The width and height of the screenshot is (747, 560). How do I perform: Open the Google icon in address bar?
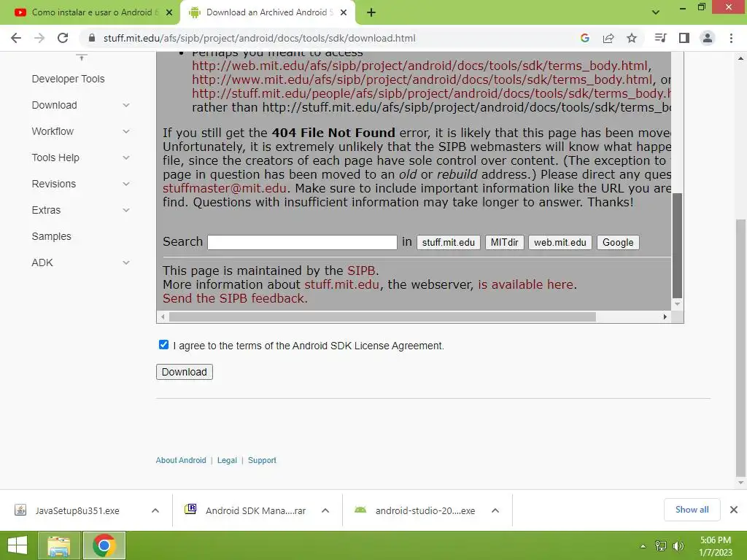585,38
